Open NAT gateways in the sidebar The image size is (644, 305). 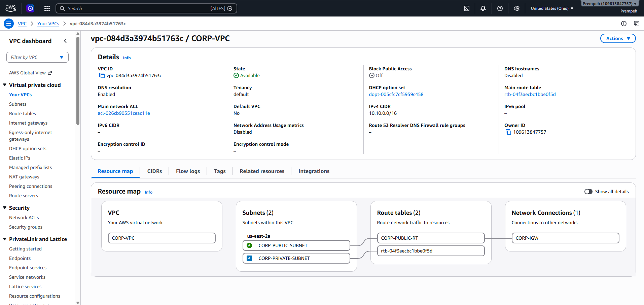pyautogui.click(x=24, y=177)
